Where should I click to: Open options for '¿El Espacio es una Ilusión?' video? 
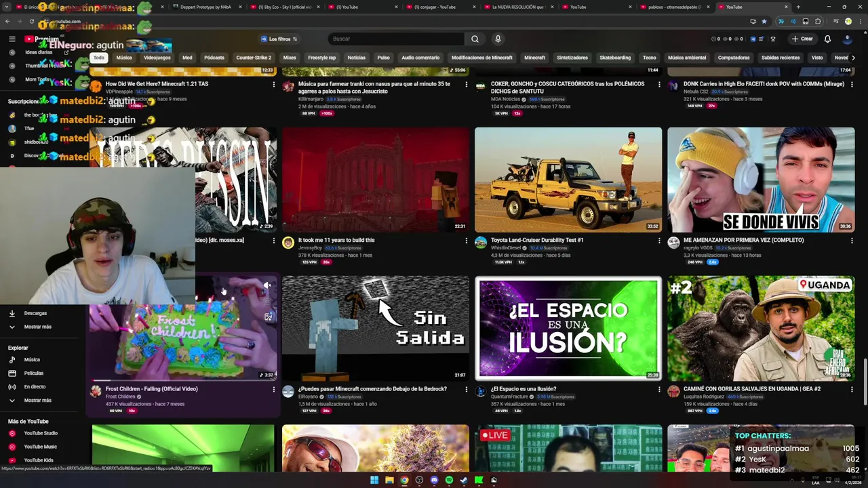659,389
